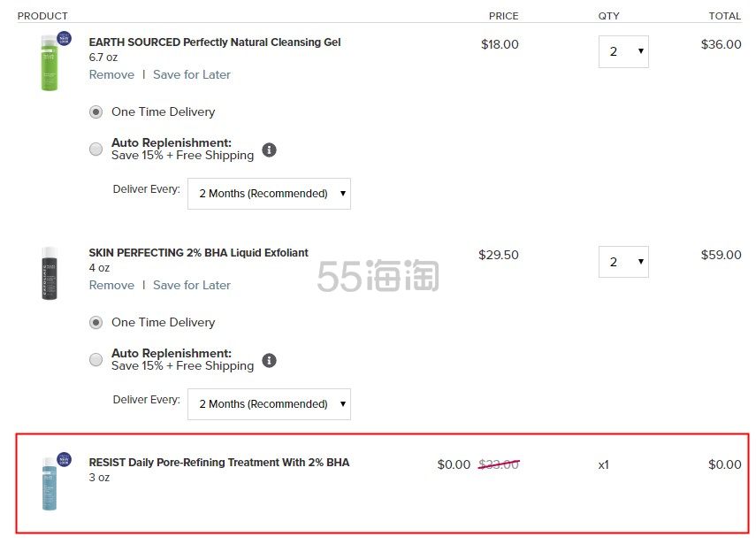756x552 pixels.
Task: Remove the Cleansing Gel from the cart
Action: [x=112, y=75]
